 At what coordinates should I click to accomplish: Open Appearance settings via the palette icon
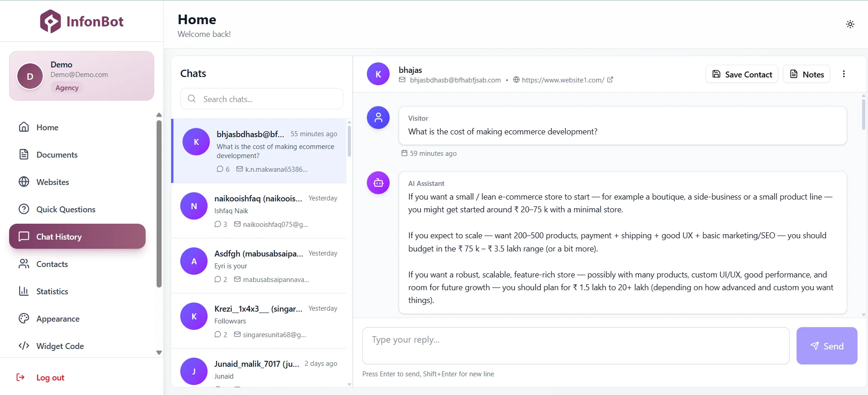click(x=24, y=318)
